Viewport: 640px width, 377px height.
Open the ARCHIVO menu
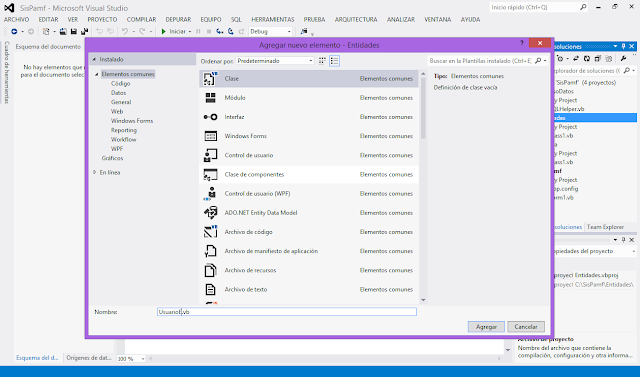click(x=16, y=19)
